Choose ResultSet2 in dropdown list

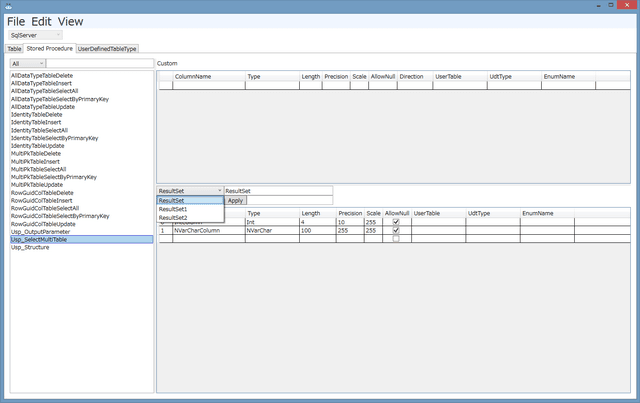(190, 218)
